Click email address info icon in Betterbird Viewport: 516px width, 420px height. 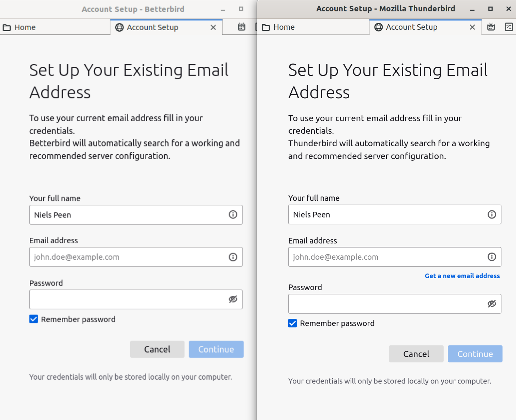point(233,257)
